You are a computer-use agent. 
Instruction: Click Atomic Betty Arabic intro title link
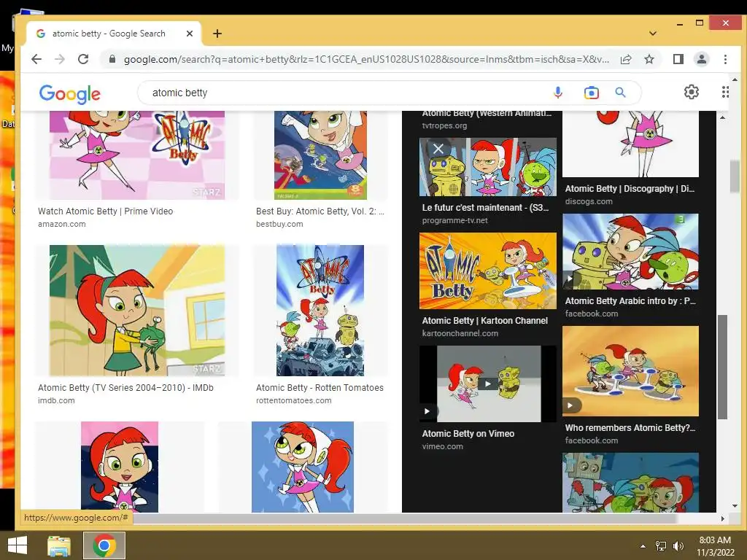[x=630, y=301]
